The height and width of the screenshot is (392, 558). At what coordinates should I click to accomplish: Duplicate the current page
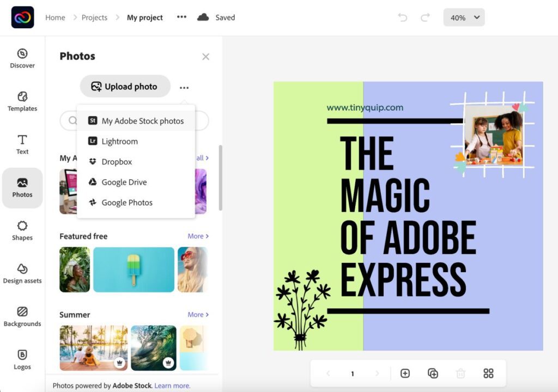(433, 373)
